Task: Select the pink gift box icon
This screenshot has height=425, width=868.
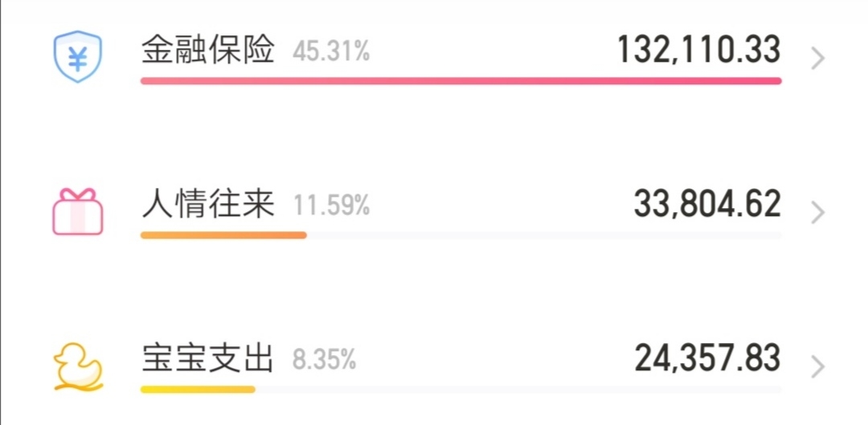Action: (x=78, y=211)
